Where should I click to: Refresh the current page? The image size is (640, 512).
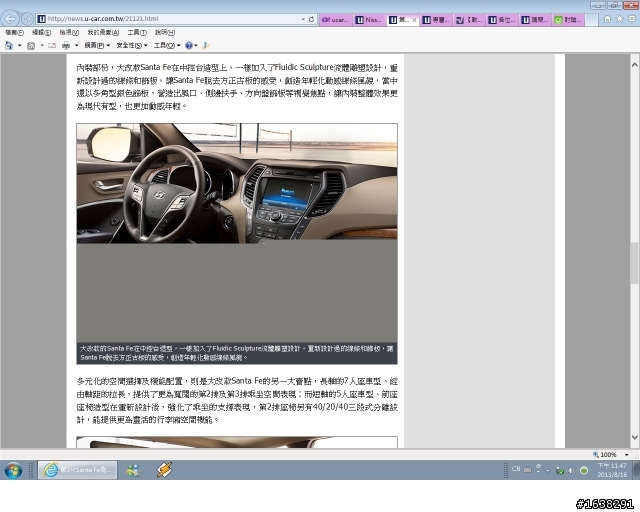point(311,19)
